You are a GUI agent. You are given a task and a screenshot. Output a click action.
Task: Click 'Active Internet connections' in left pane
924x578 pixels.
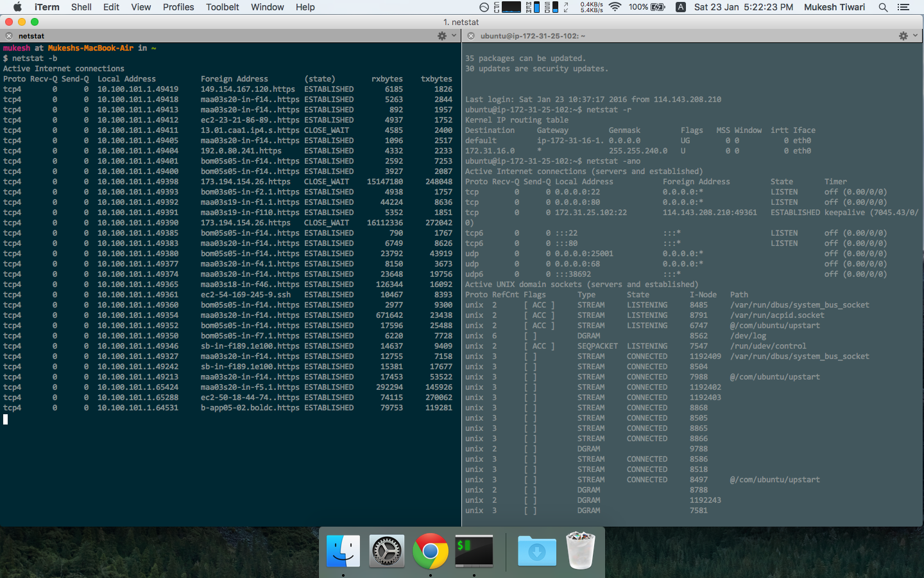click(x=64, y=69)
